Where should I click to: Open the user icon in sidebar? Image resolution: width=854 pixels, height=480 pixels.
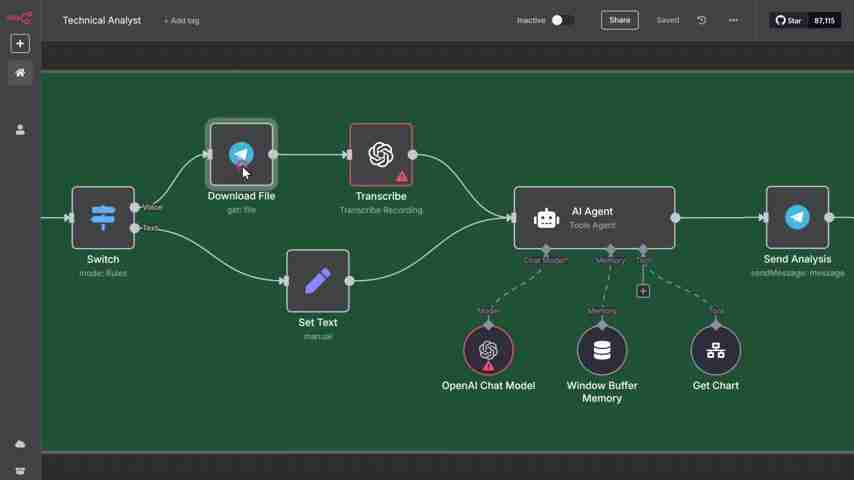[20, 130]
